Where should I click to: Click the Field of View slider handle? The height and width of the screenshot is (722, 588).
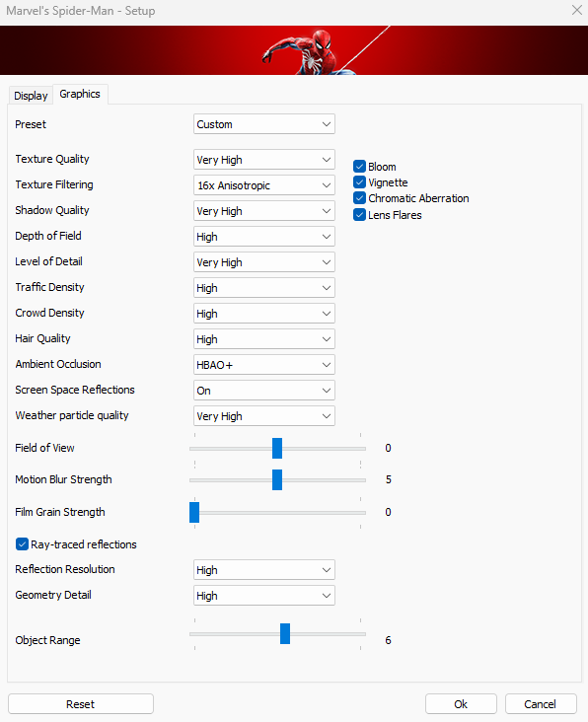pyautogui.click(x=277, y=449)
